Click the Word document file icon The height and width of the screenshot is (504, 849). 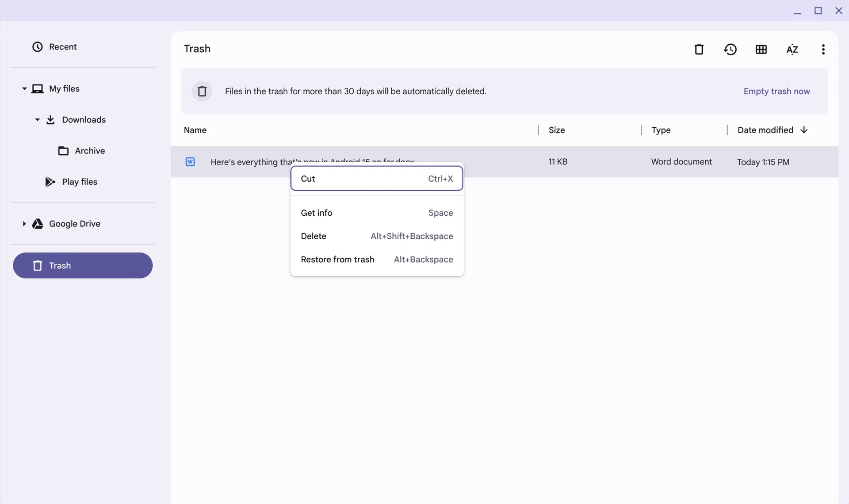tap(190, 162)
